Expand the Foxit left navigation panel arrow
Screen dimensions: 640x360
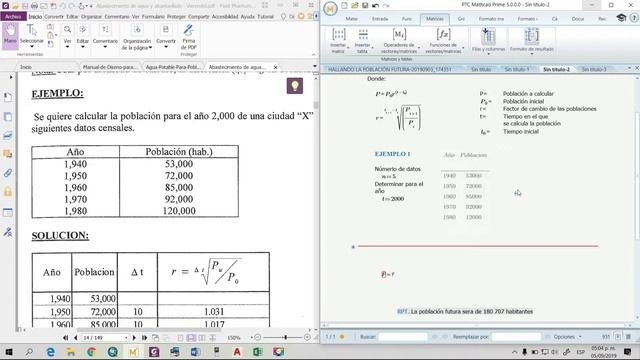coord(11,77)
